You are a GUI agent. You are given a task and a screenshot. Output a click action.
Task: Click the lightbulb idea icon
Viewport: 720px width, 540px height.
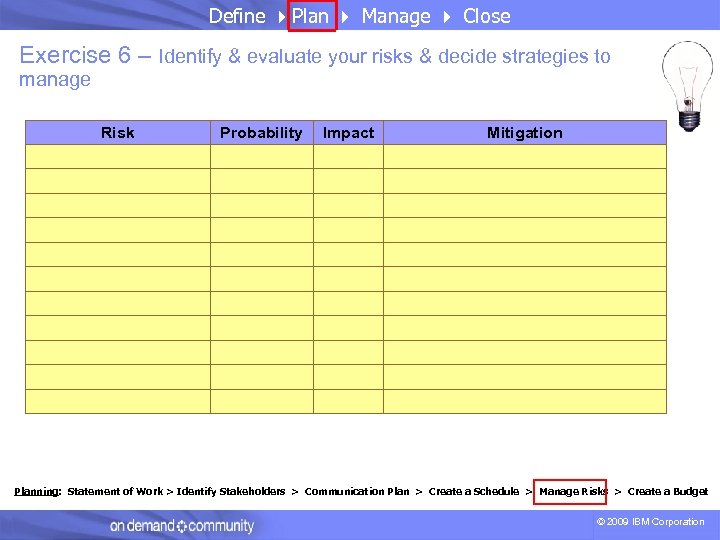[687, 86]
